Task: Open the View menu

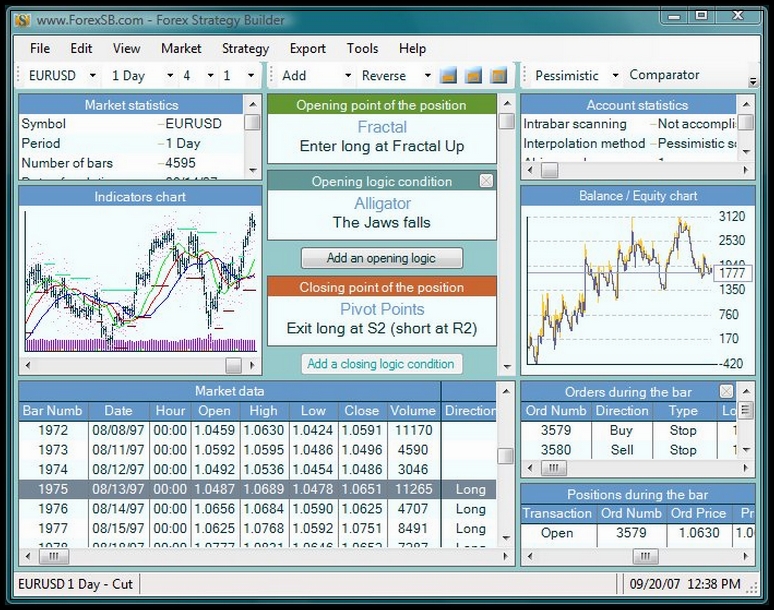Action: [x=126, y=48]
